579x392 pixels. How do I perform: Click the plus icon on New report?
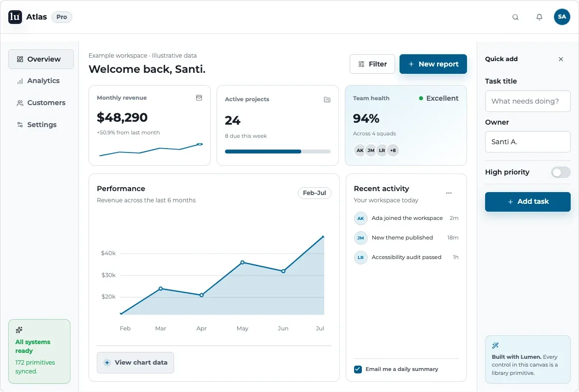411,64
